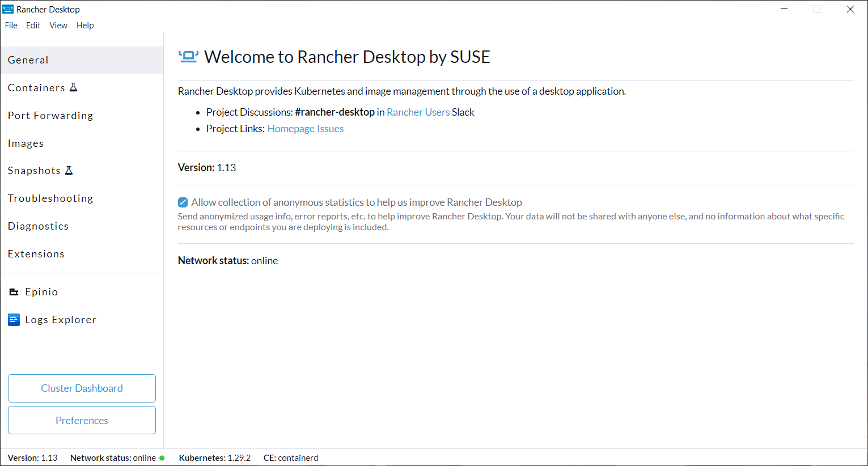Open the Logs Explorer extension entry
Viewport: 868px width, 466px height.
pyautogui.click(x=82, y=320)
